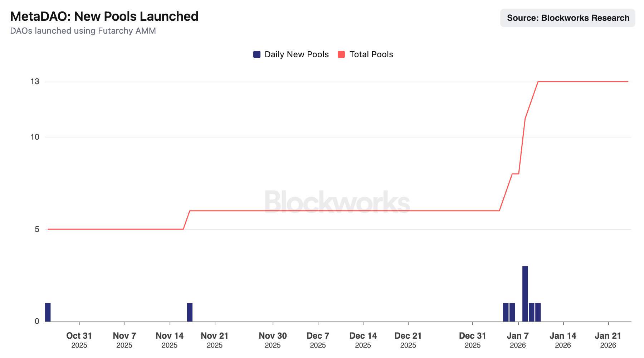Click the Daily New Pools navy swatch
The width and height of the screenshot is (644, 358).
pos(257,54)
